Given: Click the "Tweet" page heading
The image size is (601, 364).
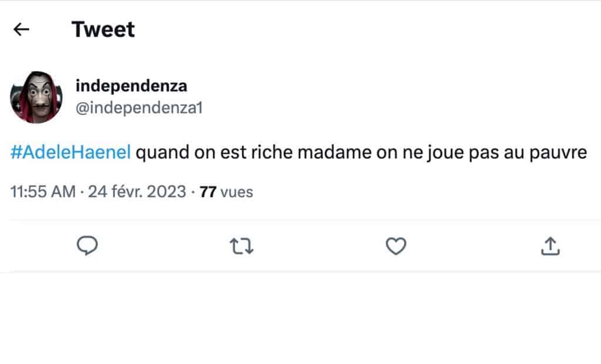Looking at the screenshot, I should 103,29.
